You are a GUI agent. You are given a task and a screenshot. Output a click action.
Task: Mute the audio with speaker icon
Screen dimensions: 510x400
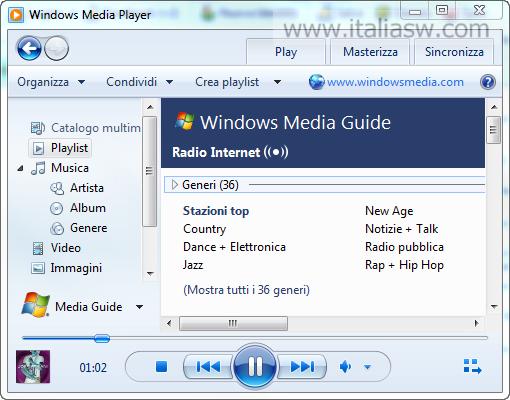point(345,367)
